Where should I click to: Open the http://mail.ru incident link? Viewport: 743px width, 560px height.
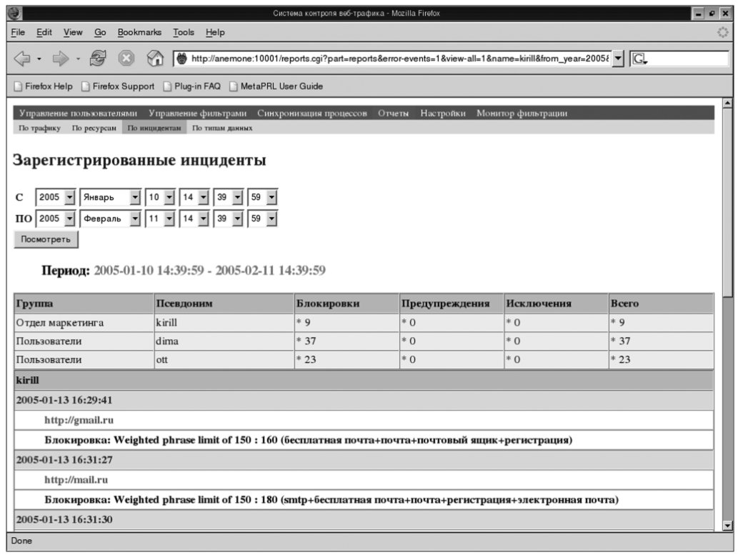(76, 480)
